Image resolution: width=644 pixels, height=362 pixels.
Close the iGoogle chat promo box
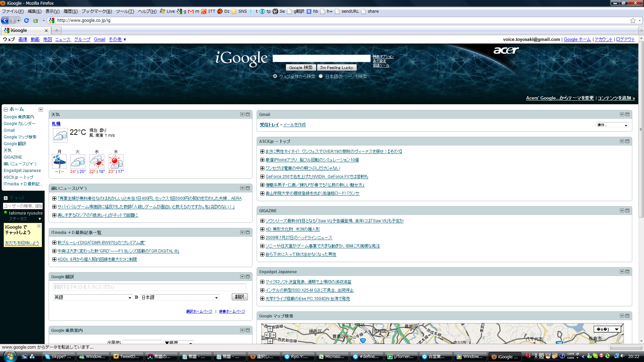point(39,226)
